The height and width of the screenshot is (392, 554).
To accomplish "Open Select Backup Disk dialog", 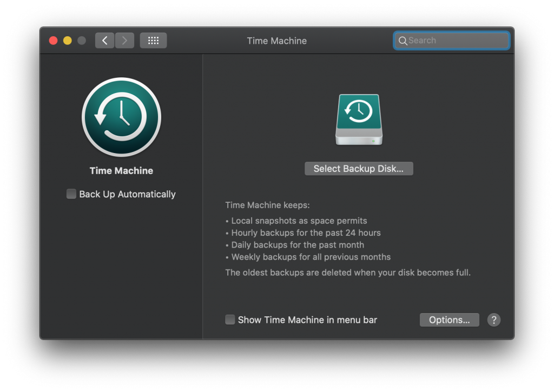I will coord(359,168).
